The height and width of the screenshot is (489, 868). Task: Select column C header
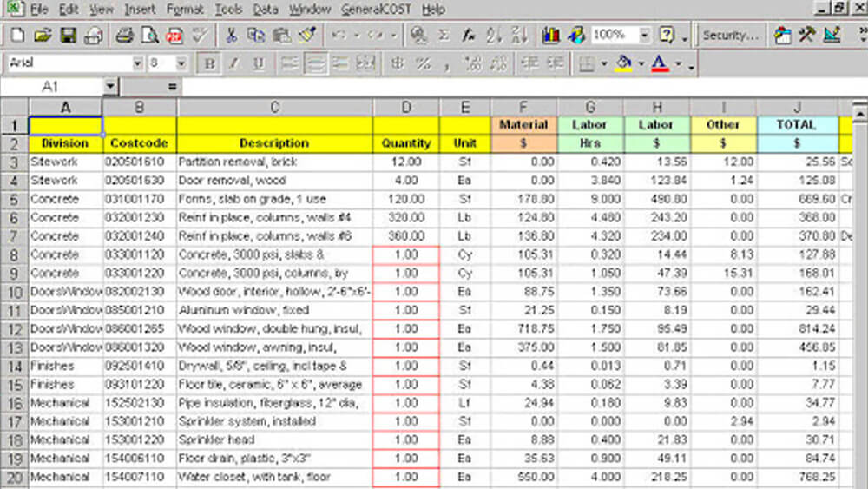[x=274, y=107]
